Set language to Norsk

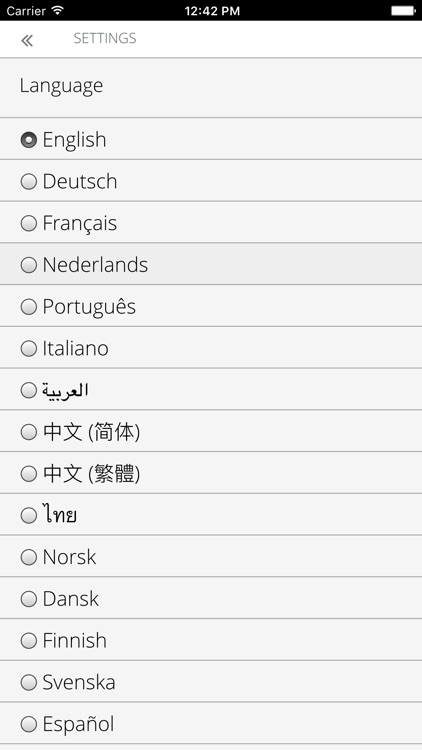point(211,556)
